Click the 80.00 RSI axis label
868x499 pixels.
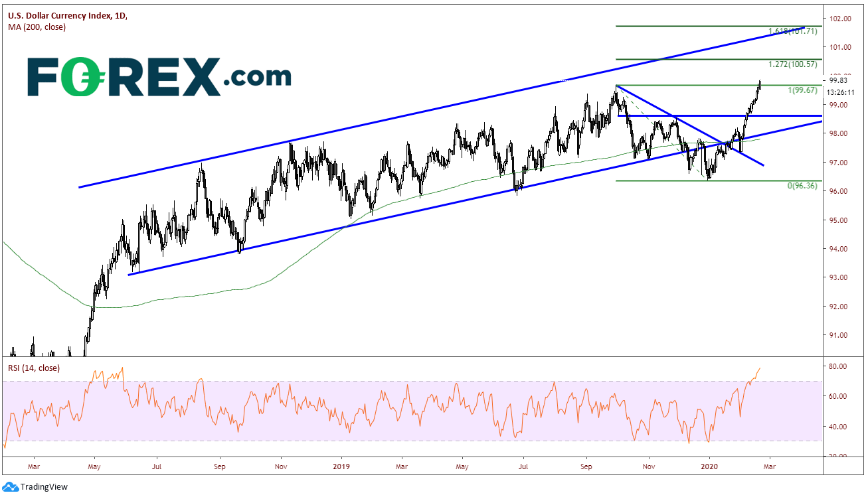(839, 366)
